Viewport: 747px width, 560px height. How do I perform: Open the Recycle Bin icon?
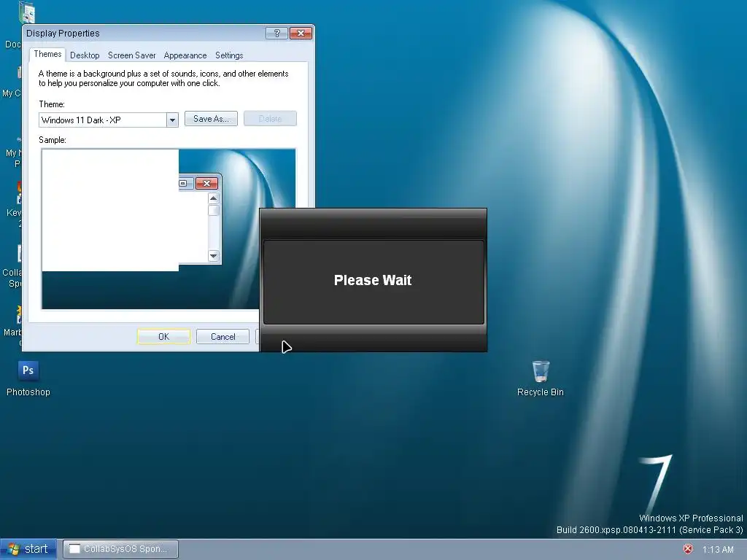tap(541, 378)
